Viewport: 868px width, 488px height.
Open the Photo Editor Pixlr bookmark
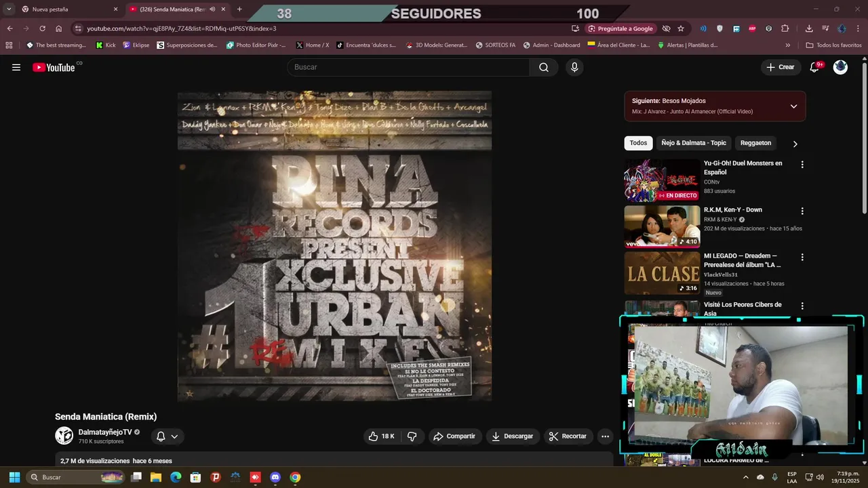[x=256, y=45]
